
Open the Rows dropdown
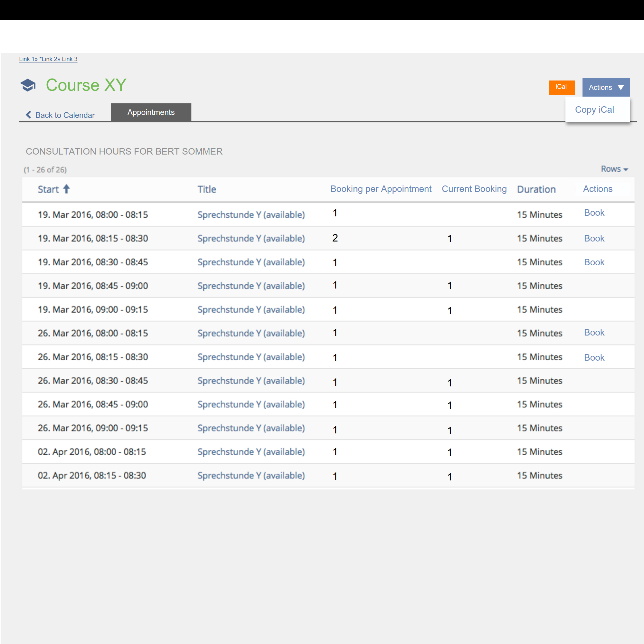click(x=614, y=169)
